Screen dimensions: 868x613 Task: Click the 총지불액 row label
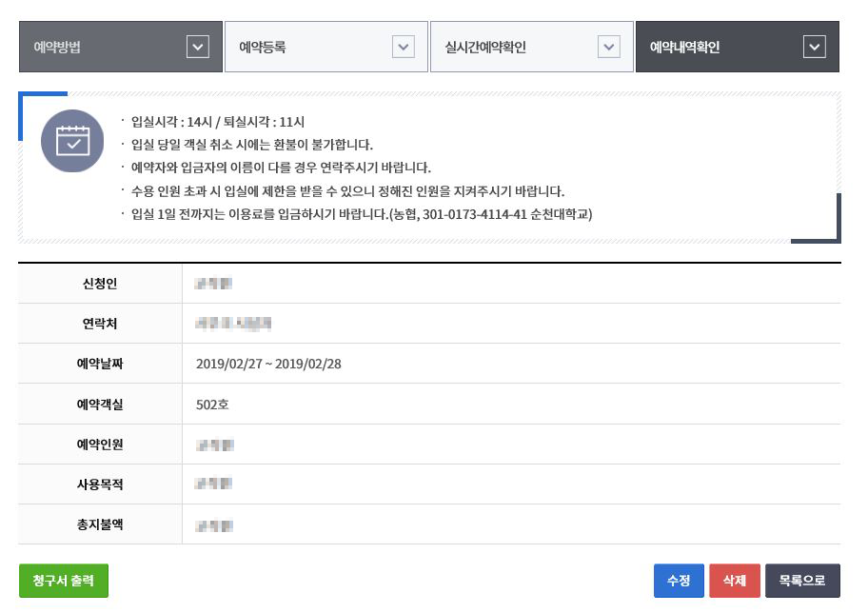coord(100,524)
